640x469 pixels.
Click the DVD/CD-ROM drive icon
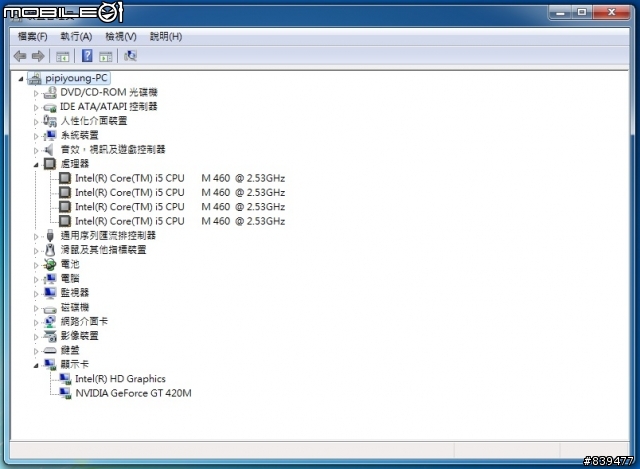(50, 93)
